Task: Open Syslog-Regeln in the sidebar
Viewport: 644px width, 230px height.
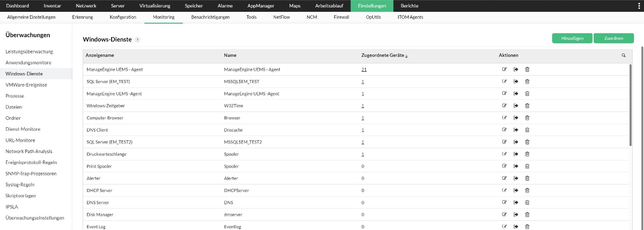Action: point(20,184)
